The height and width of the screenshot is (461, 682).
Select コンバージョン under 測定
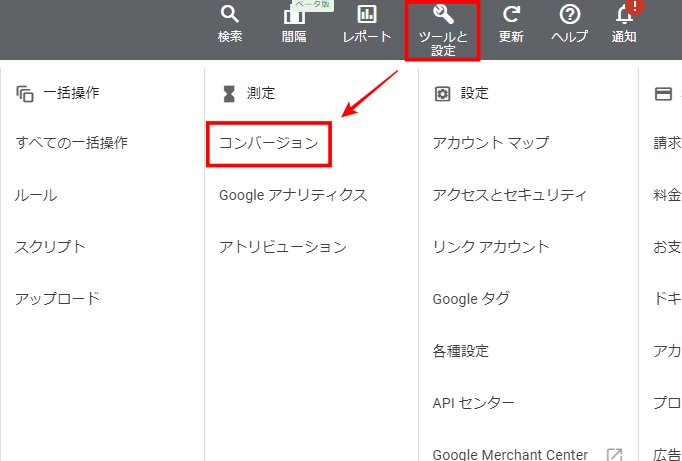pos(269,143)
